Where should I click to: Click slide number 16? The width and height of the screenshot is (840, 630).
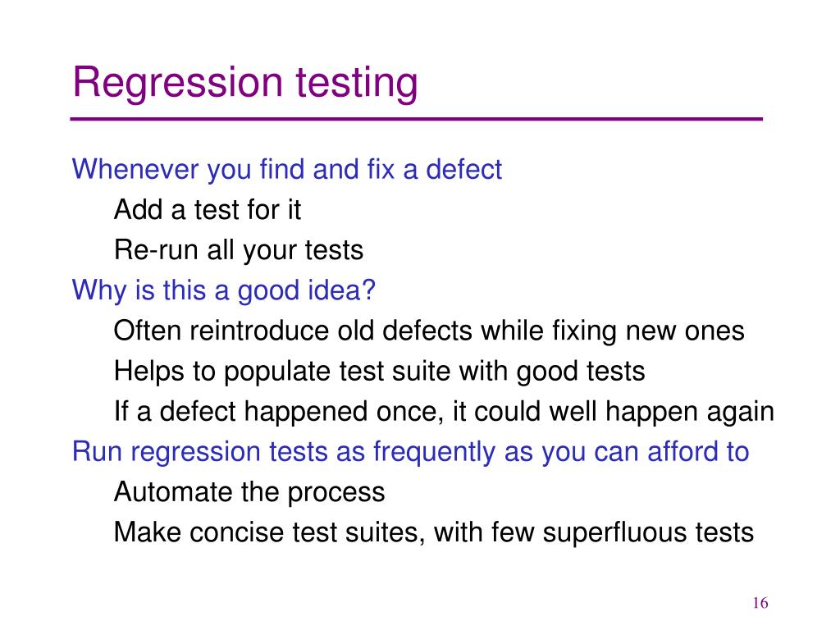coord(760,603)
